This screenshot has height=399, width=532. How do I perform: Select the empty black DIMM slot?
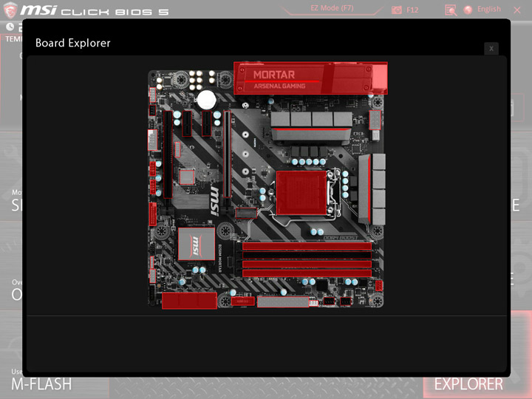307,255
